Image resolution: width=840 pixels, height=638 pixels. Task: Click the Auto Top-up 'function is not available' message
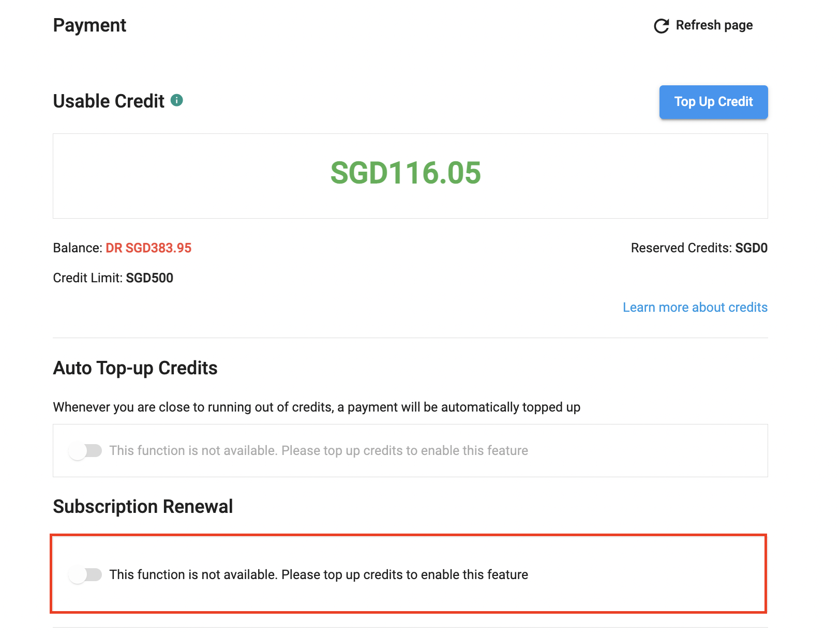pos(319,451)
